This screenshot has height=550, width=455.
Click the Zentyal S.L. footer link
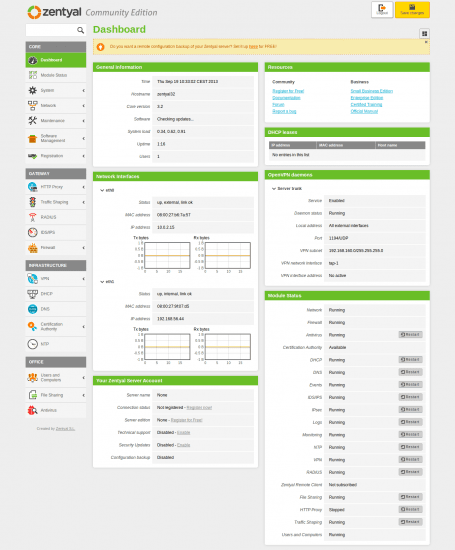click(x=65, y=429)
